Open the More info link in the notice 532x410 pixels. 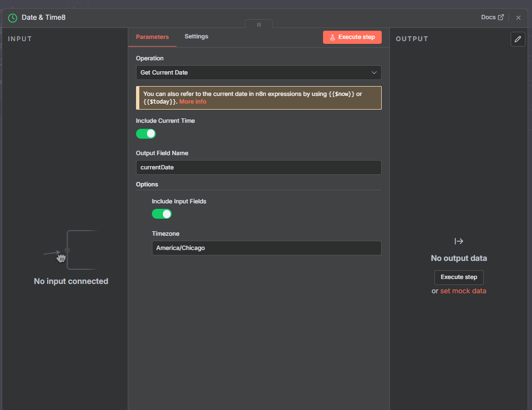tap(193, 101)
